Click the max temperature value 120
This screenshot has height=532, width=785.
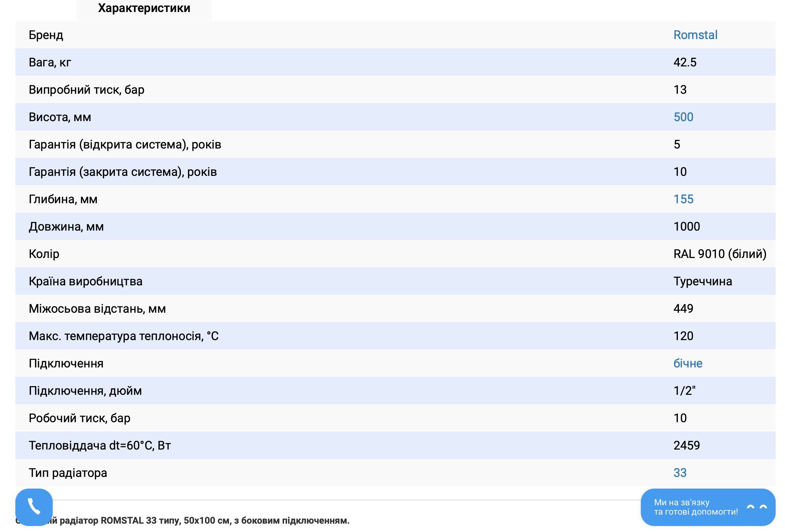point(683,336)
